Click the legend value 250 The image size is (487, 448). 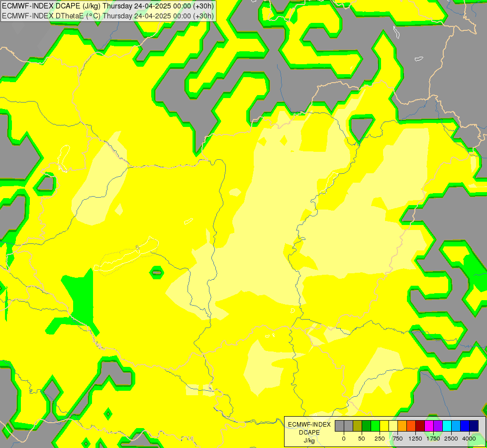coord(380,439)
